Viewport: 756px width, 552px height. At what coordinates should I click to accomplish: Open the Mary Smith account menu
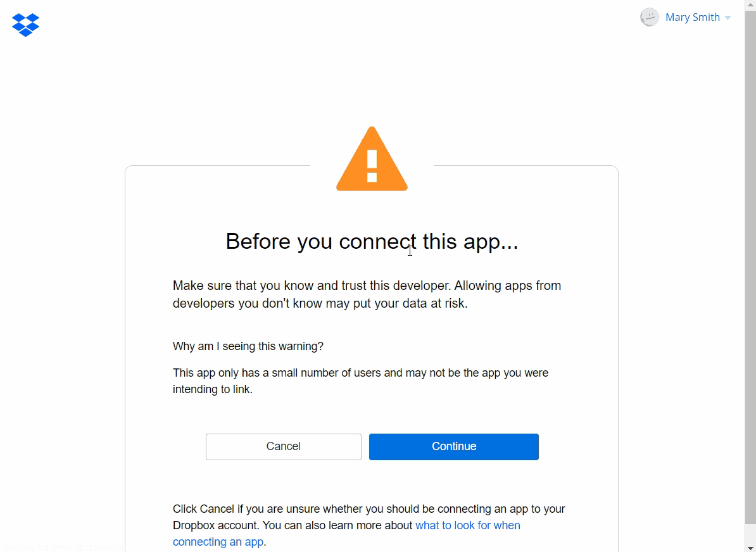[x=692, y=17]
